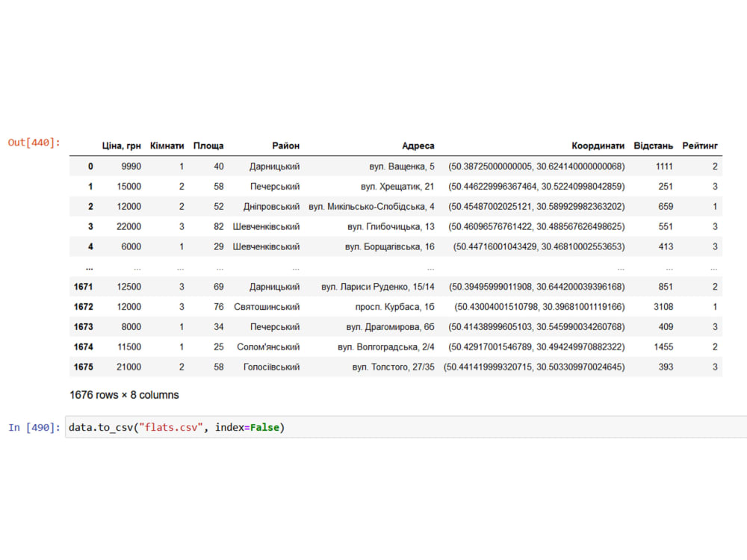Click distance value 3108
This screenshot has width=747, height=560.
pos(663,307)
